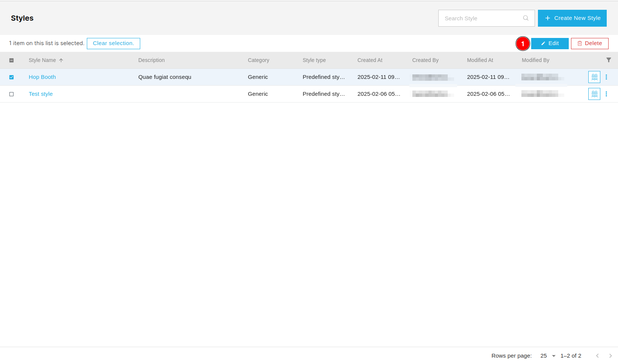Check the Test style row checkbox
Image resolution: width=618 pixels, height=364 pixels.
12,94
